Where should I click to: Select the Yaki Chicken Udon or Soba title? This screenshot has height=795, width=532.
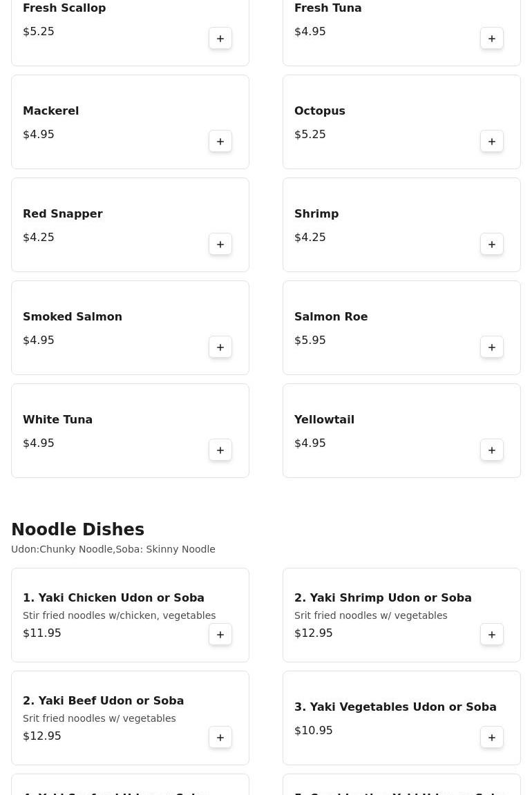coord(113,597)
